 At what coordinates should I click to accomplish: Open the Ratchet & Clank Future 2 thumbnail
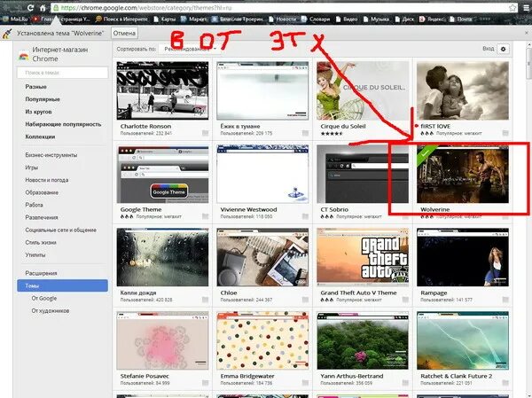coord(463,340)
